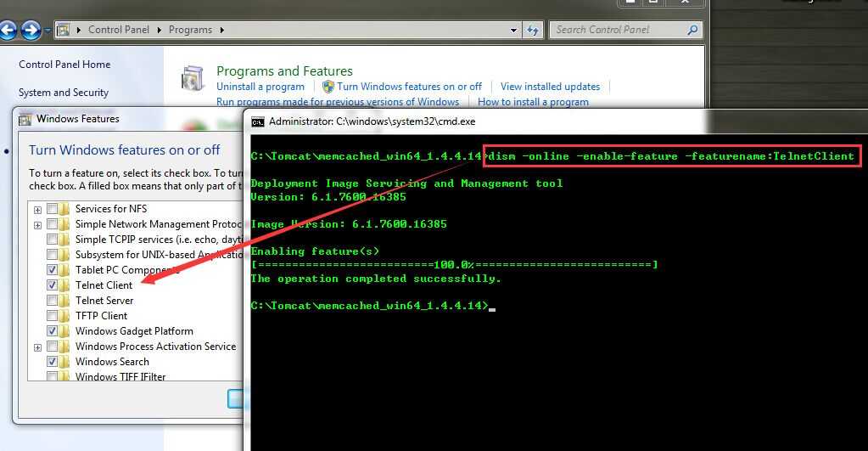The image size is (868, 451).
Task: Enable Subsystem for UNIX-based Applications checkbox
Action: (52, 255)
